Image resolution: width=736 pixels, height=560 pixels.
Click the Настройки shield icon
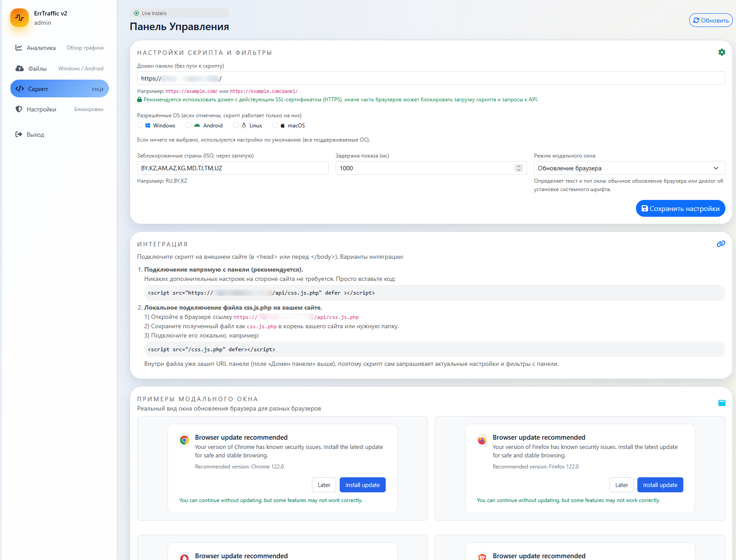pyautogui.click(x=19, y=109)
